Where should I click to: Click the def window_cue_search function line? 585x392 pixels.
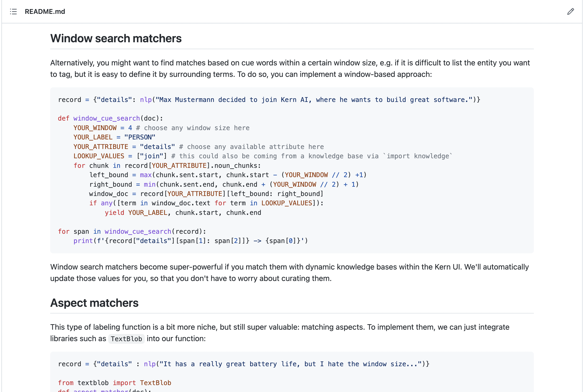(x=110, y=118)
